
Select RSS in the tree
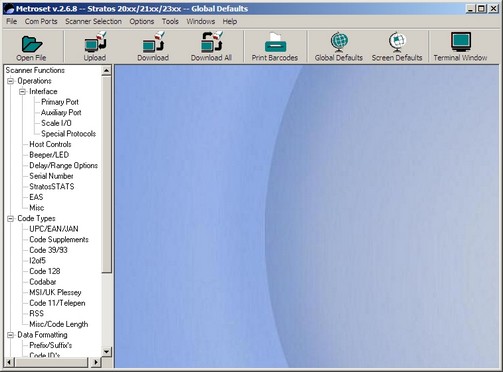36,314
